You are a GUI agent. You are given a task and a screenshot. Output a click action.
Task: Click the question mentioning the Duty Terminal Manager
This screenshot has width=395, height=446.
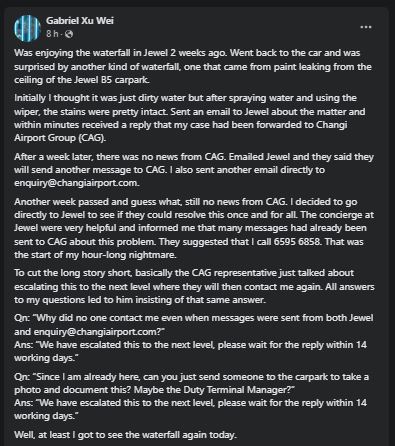pyautogui.click(x=191, y=383)
